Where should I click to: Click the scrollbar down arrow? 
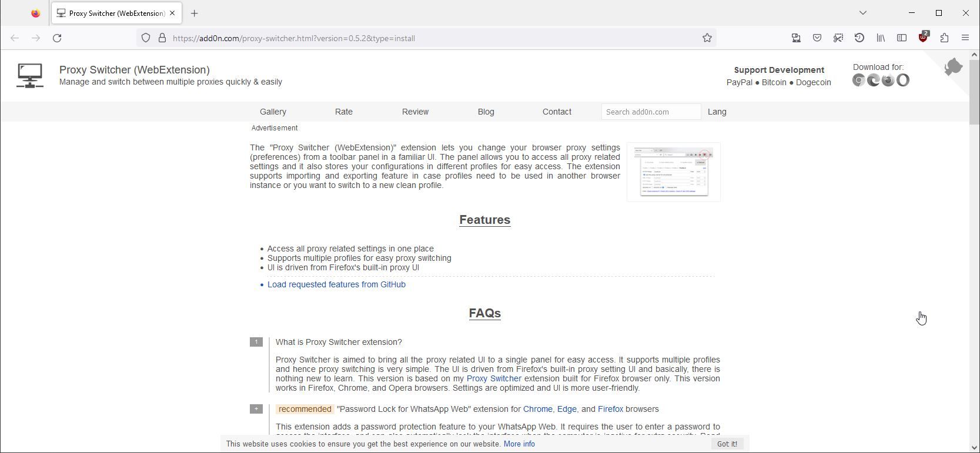pyautogui.click(x=974, y=448)
